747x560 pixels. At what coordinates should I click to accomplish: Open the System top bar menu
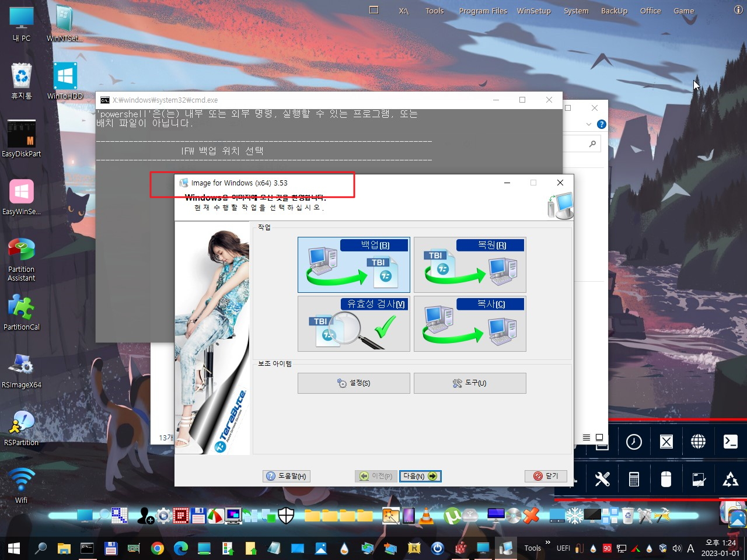[576, 10]
